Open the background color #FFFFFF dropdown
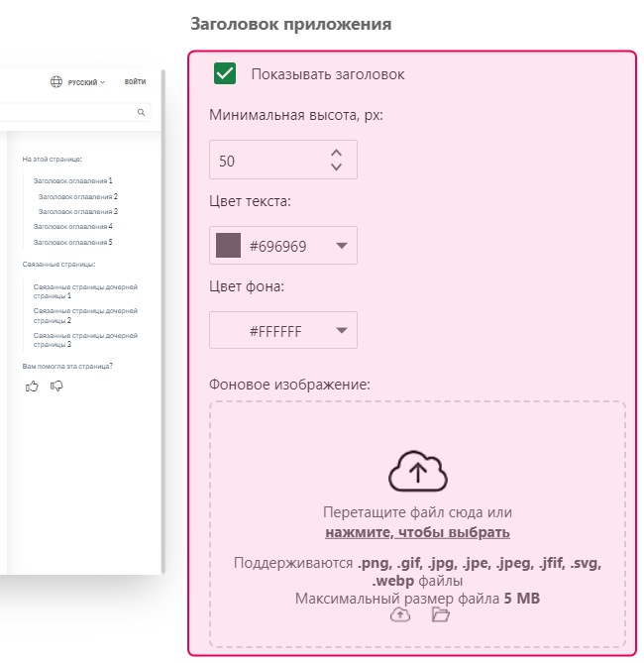The width and height of the screenshot is (644, 663). pos(342,331)
